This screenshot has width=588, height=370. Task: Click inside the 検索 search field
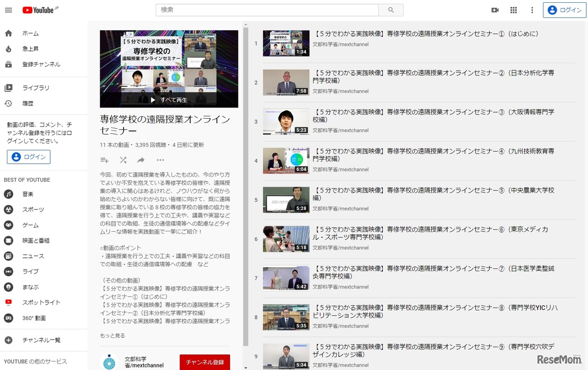266,9
